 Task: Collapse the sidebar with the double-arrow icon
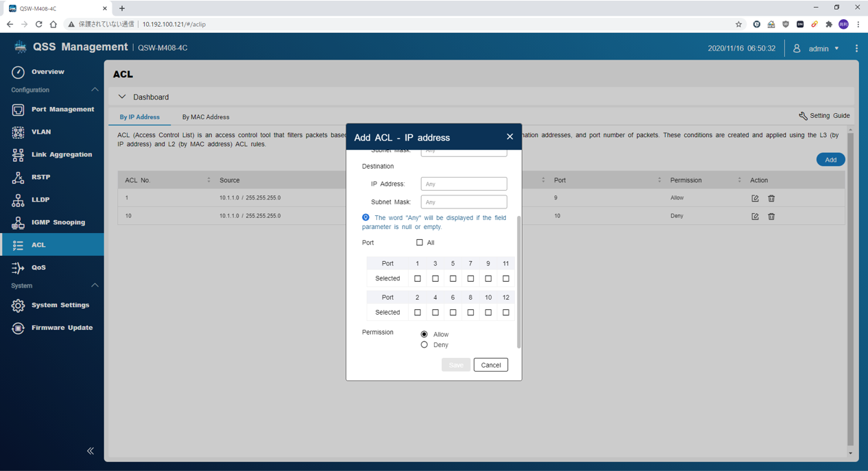pos(91,450)
